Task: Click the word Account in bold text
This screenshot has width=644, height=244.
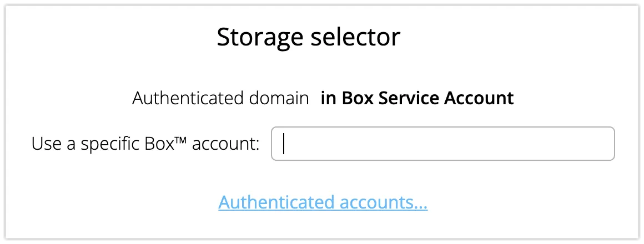Action: coord(480,99)
